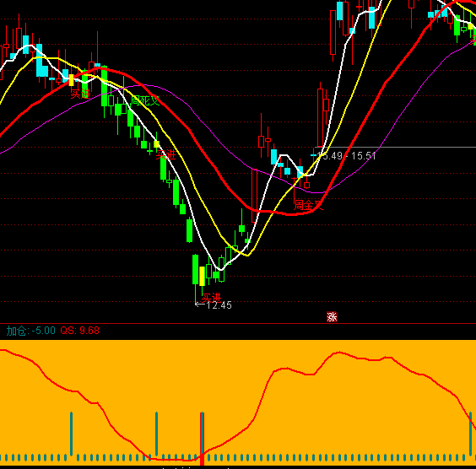
Task: Click the 加仓: -5.00 indicator label
Action: click(x=31, y=331)
